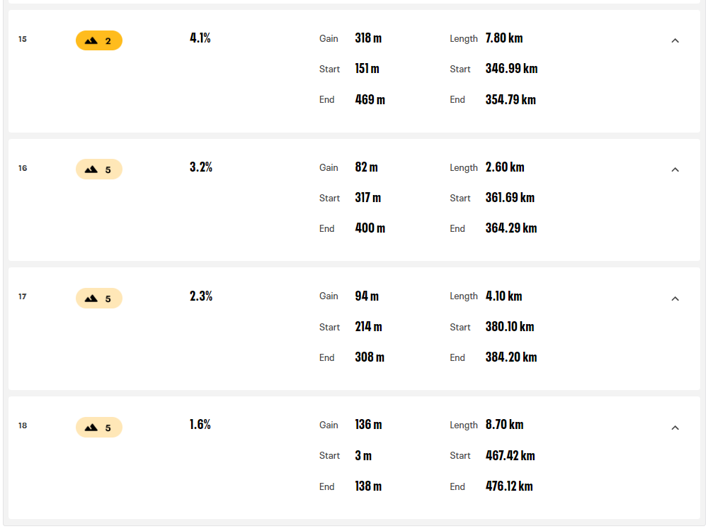This screenshot has width=708, height=529.
Task: Click the 400 m end elevation value
Action: tap(370, 228)
